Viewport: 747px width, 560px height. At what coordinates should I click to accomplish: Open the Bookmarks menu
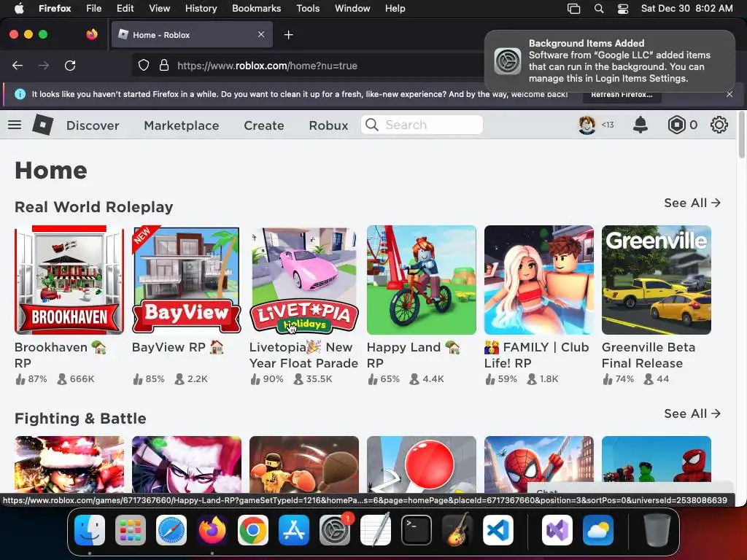click(x=256, y=9)
